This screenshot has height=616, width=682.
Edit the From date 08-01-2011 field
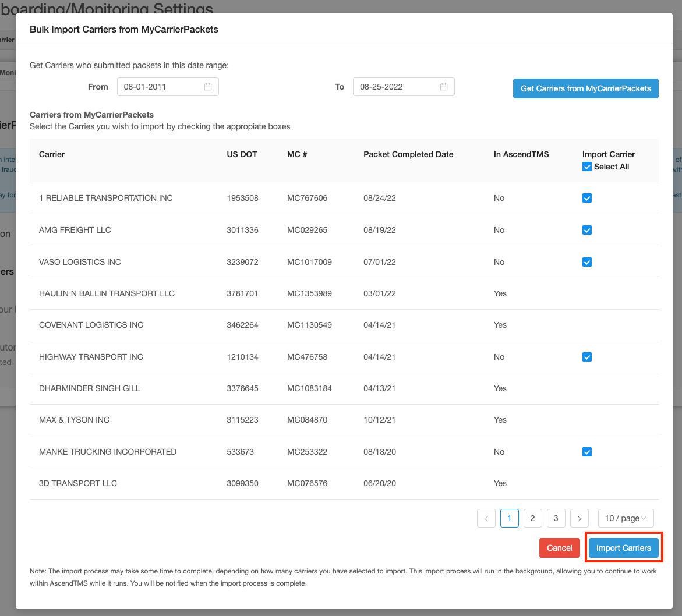tap(168, 87)
